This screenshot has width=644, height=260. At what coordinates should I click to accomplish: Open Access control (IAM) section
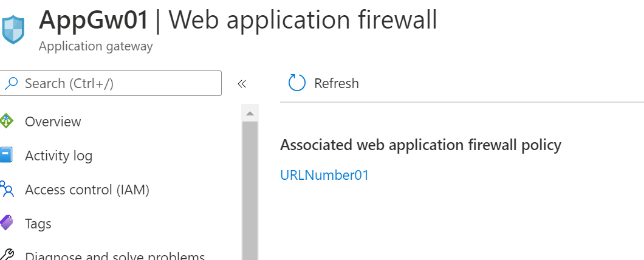[x=87, y=190]
